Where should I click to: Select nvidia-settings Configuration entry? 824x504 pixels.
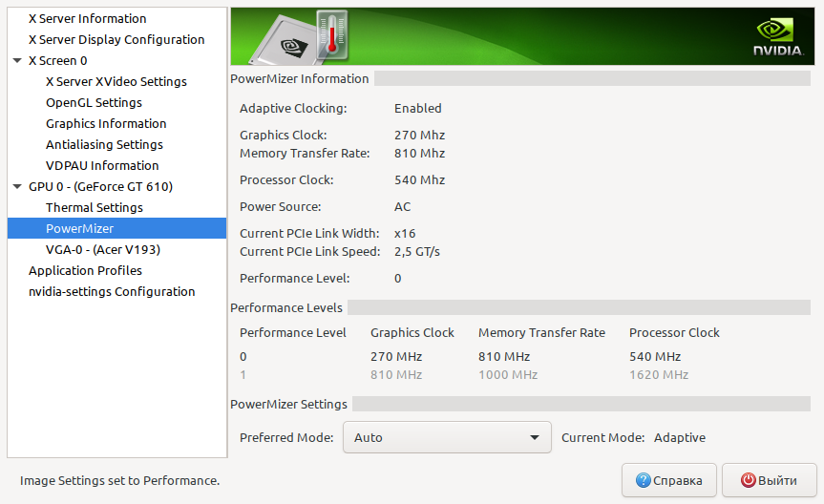point(112,292)
